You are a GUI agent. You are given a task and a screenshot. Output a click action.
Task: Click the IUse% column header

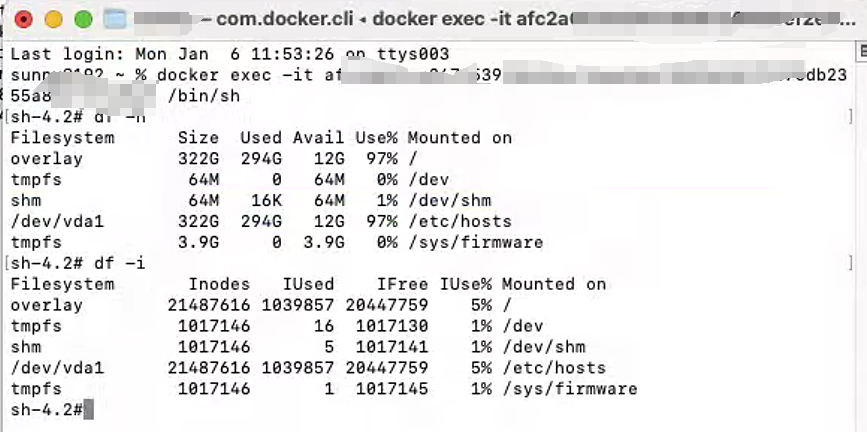pos(466,284)
